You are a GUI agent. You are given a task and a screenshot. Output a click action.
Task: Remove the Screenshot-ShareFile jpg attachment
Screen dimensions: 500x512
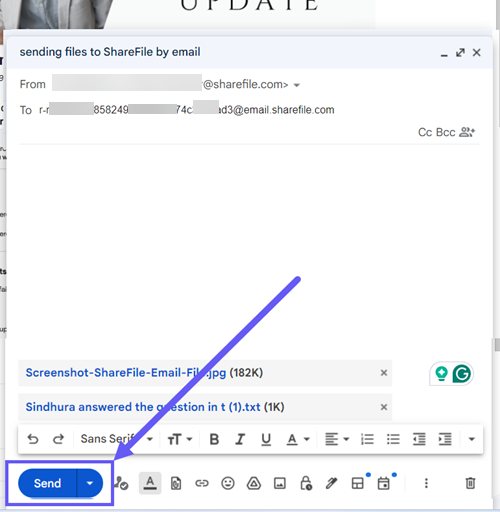tap(384, 373)
